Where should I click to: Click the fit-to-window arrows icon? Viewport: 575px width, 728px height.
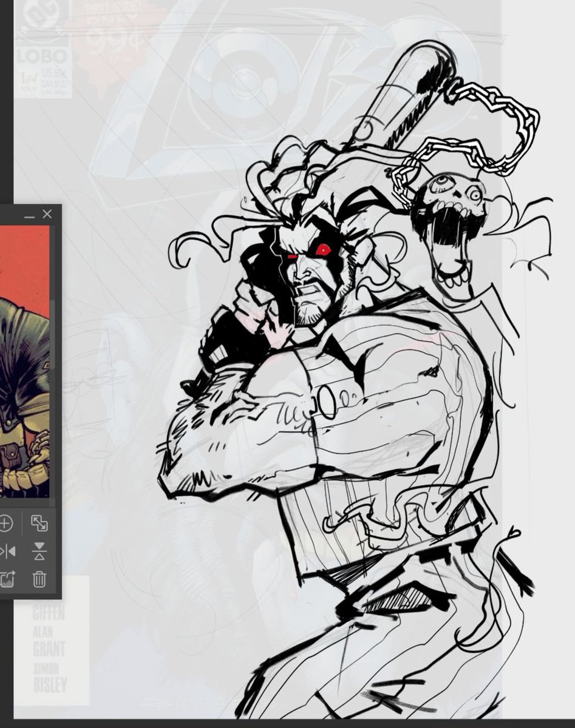point(39,524)
